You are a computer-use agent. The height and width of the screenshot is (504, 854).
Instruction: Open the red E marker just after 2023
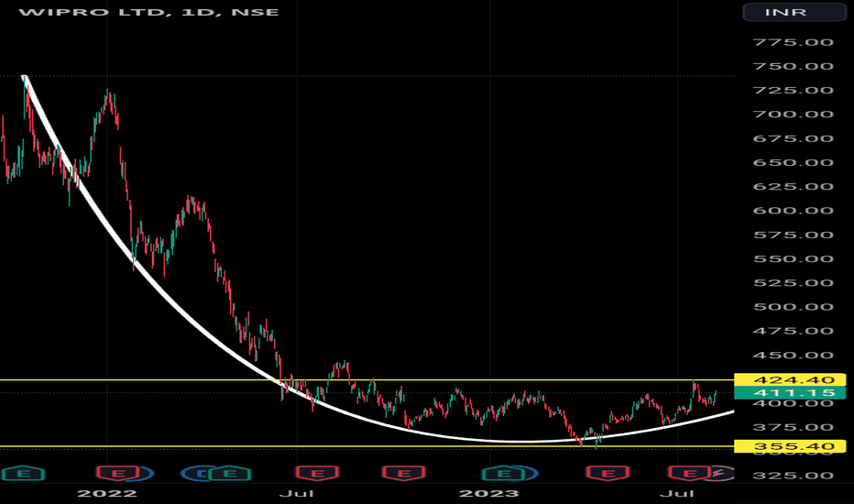608,473
